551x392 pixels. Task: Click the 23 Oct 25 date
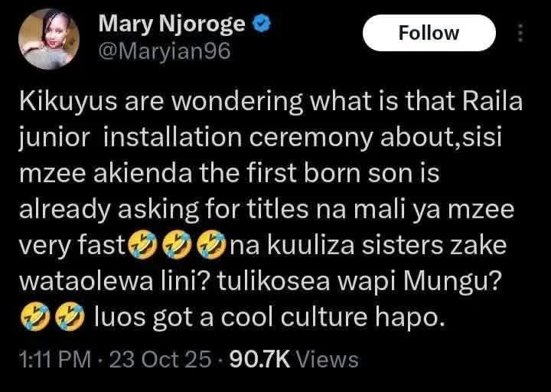[x=161, y=361]
